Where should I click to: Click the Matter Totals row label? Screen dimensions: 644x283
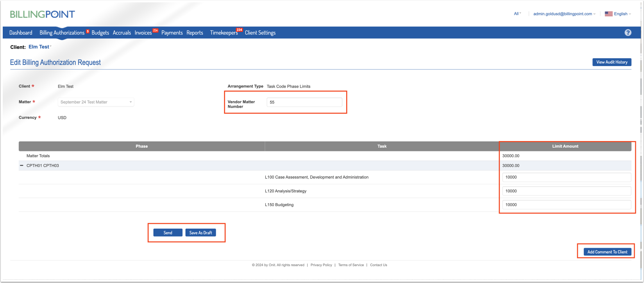[x=38, y=156]
